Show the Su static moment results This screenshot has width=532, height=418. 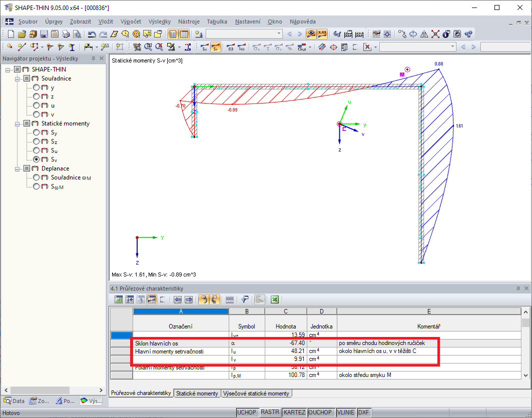205,47
